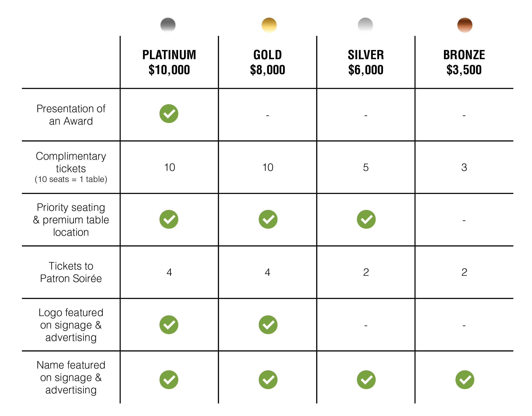This screenshot has width=532, height=416.
Task: Click Platinum's priority seating green checkmark
Action: pos(169,219)
